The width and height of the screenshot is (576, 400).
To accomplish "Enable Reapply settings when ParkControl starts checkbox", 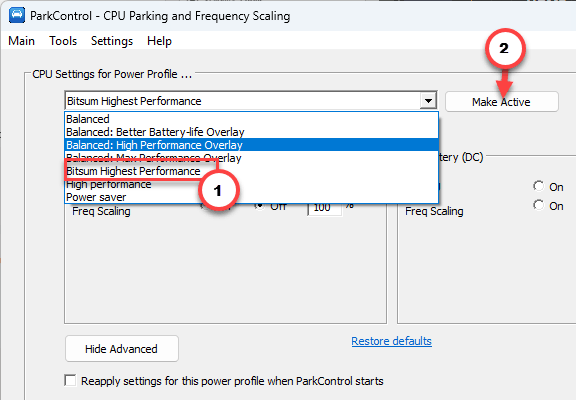I will coord(70,381).
